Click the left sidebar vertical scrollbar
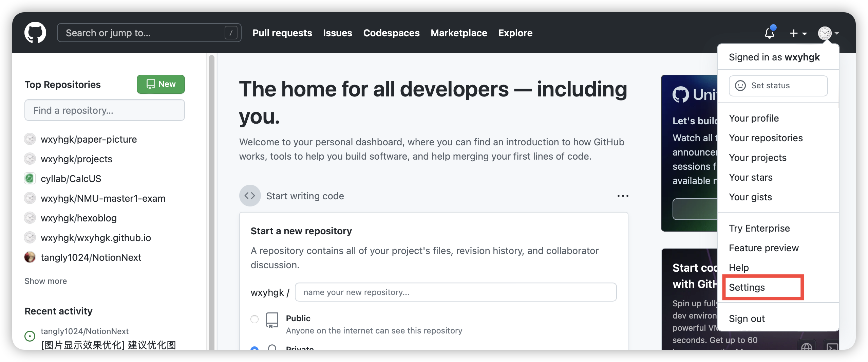 (x=212, y=202)
